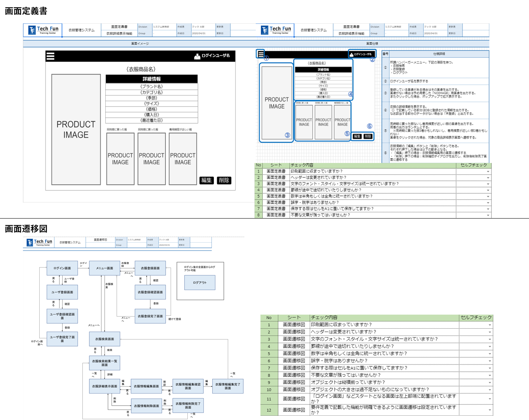Click the 衣服検索画面 flowchart box

105,339
